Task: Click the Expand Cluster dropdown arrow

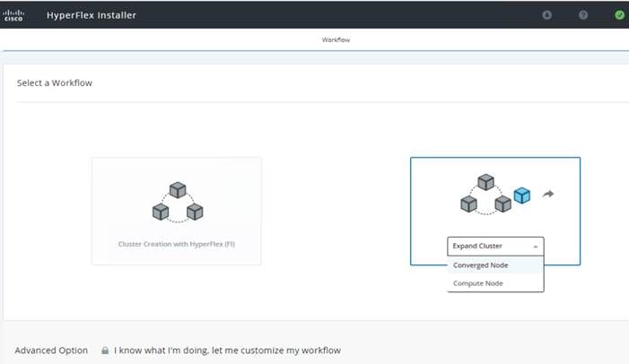Action: click(536, 246)
